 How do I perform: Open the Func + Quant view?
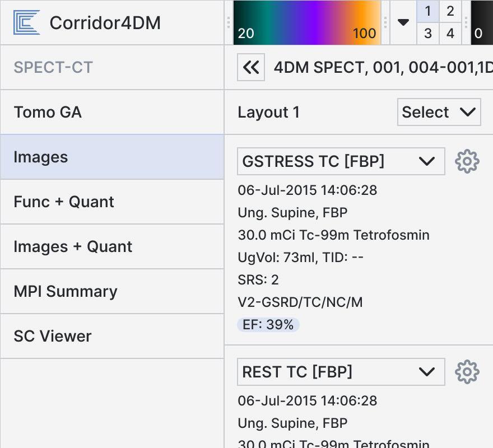(x=112, y=202)
